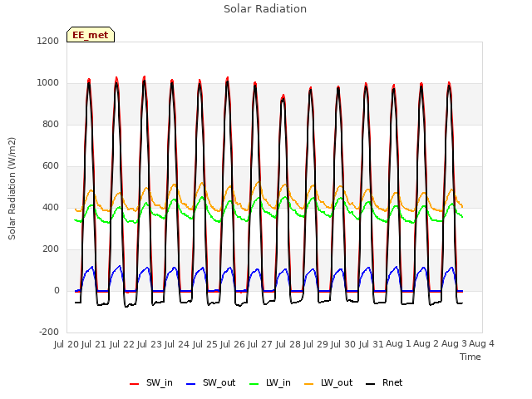Toggle the LW_in legend entry

coord(270,383)
